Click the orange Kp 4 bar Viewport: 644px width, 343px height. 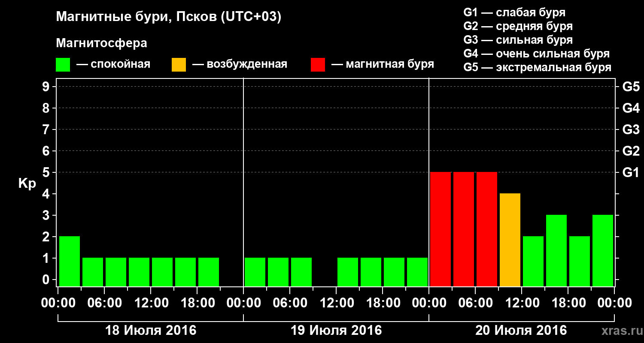click(x=510, y=240)
